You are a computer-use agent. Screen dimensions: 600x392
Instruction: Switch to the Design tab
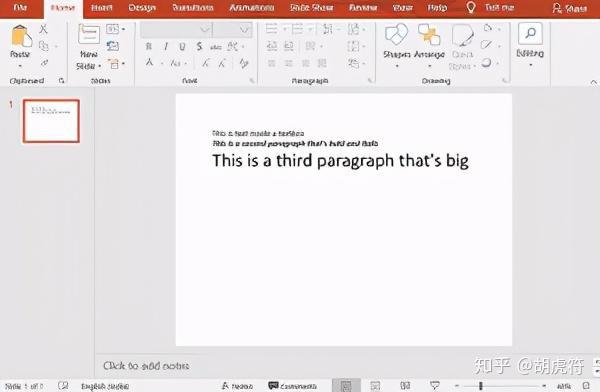click(142, 8)
